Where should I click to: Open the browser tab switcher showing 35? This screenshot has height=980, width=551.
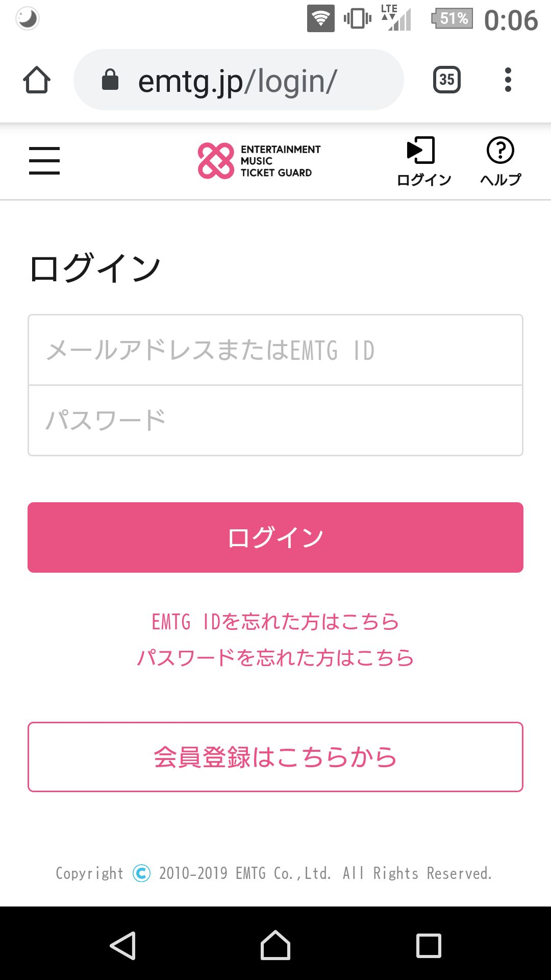[x=446, y=80]
